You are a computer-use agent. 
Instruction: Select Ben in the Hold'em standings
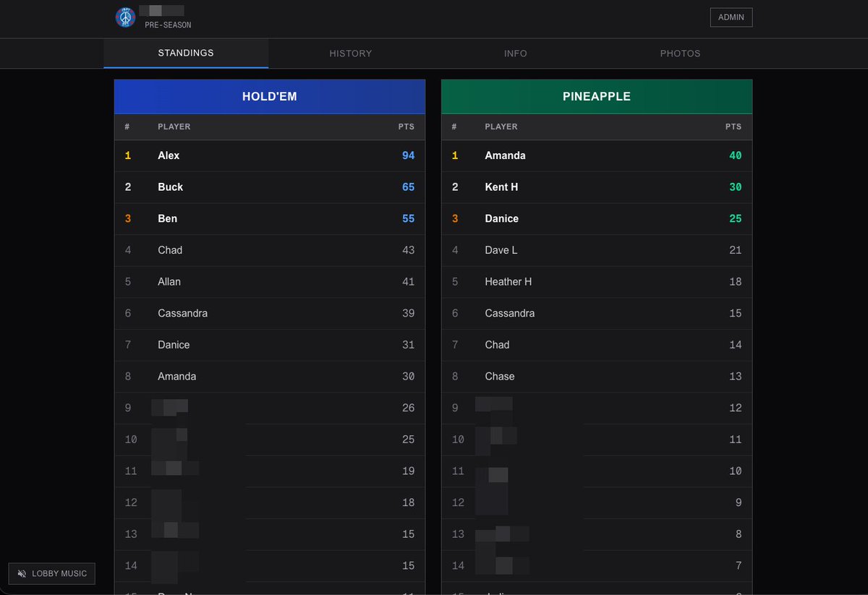coord(270,218)
